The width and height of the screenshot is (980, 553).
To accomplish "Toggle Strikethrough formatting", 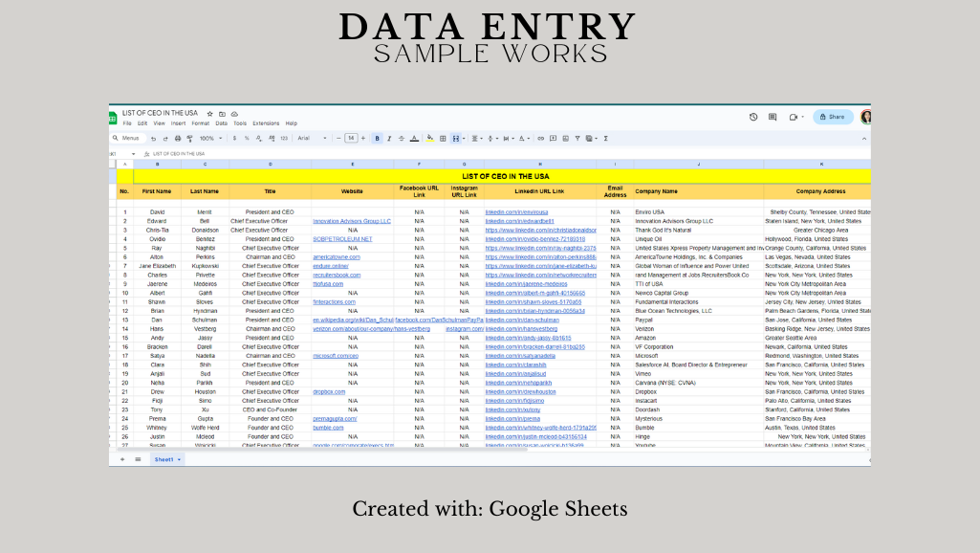I will point(402,138).
